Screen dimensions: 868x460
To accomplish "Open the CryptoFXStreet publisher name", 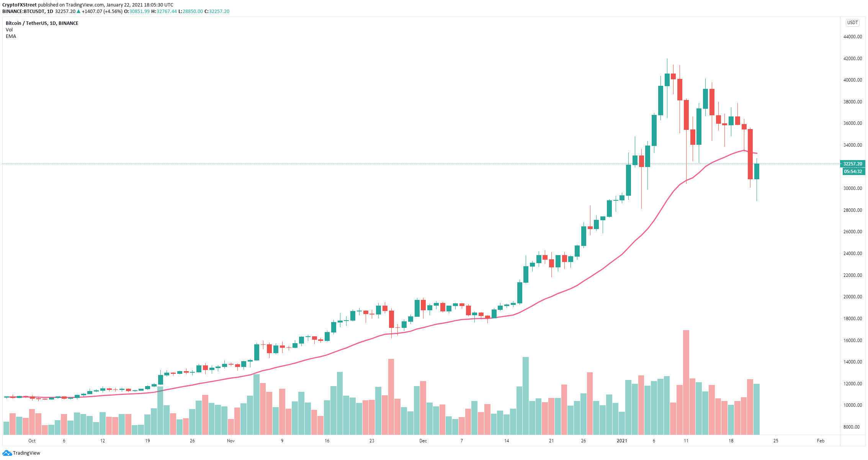I will [20, 5].
